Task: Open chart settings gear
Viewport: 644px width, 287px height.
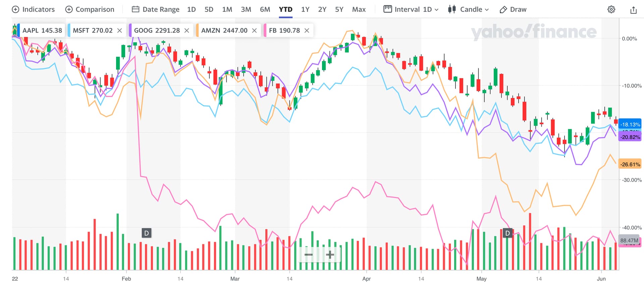Action: (611, 9)
